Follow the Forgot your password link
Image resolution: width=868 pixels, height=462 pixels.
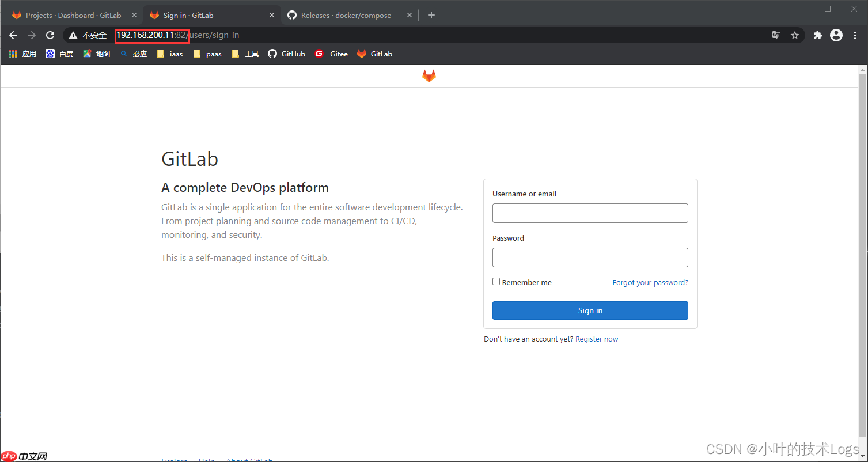650,283
